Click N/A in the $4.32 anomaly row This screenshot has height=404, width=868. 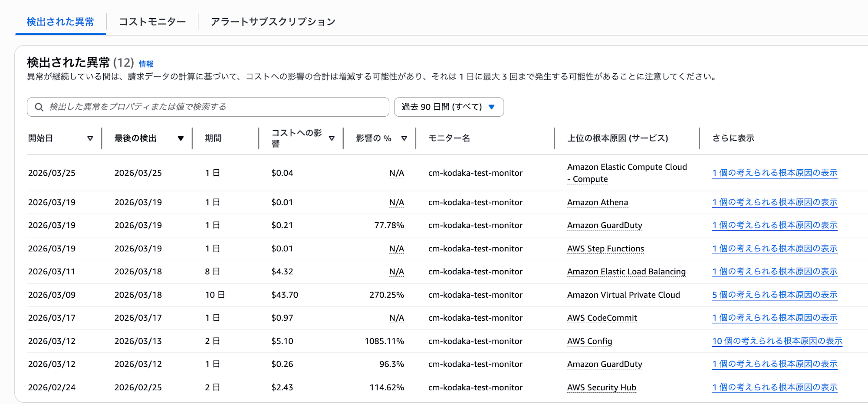pos(397,271)
